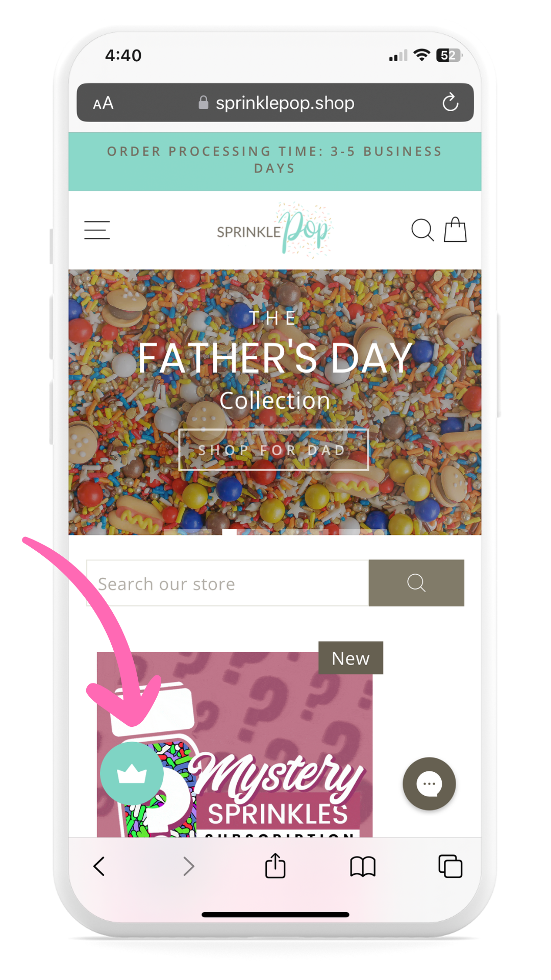Open Safari bookmarks book icon
This screenshot has width=551, height=980.
363,867
